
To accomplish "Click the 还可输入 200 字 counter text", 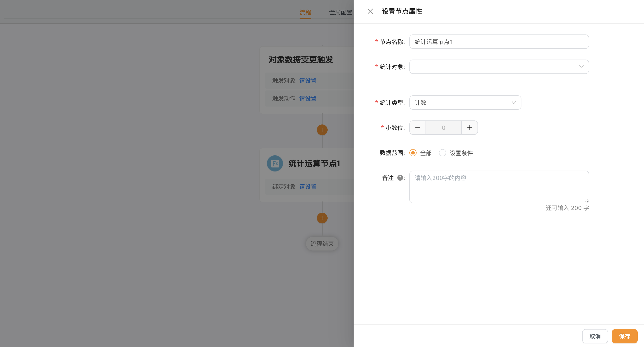I will coord(567,208).
